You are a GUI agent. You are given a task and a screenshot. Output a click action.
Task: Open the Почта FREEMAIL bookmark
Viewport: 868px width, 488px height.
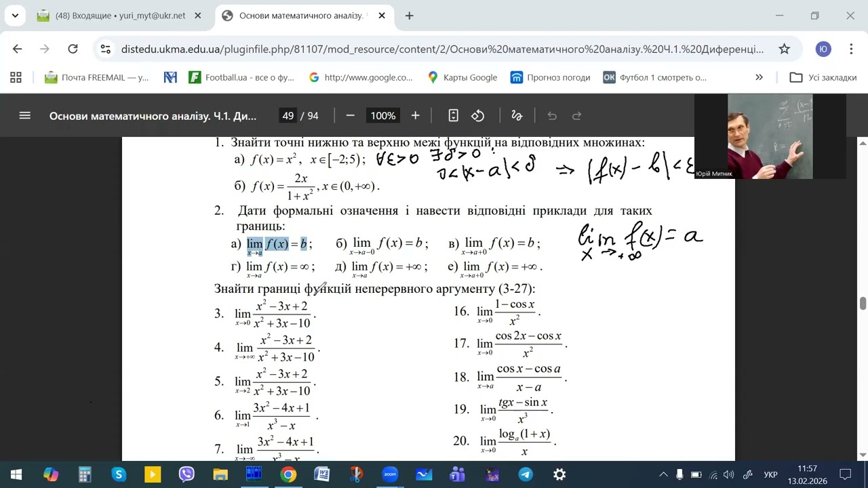tap(96, 77)
